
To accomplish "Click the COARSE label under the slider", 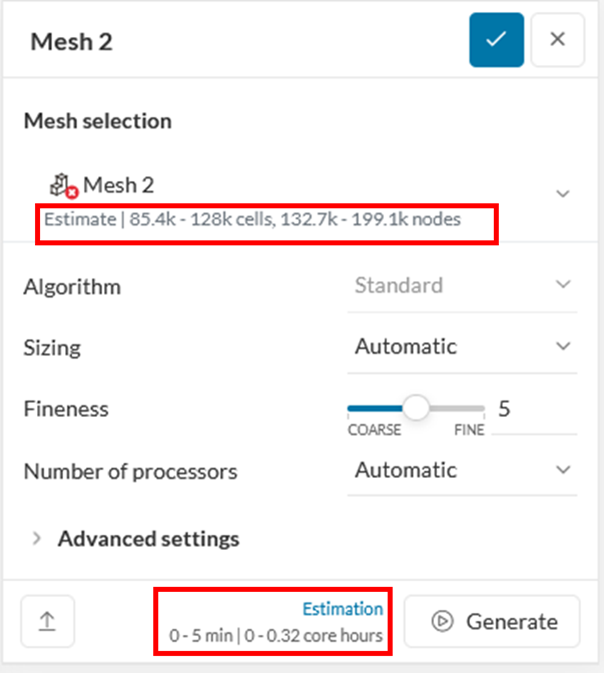I will [374, 430].
